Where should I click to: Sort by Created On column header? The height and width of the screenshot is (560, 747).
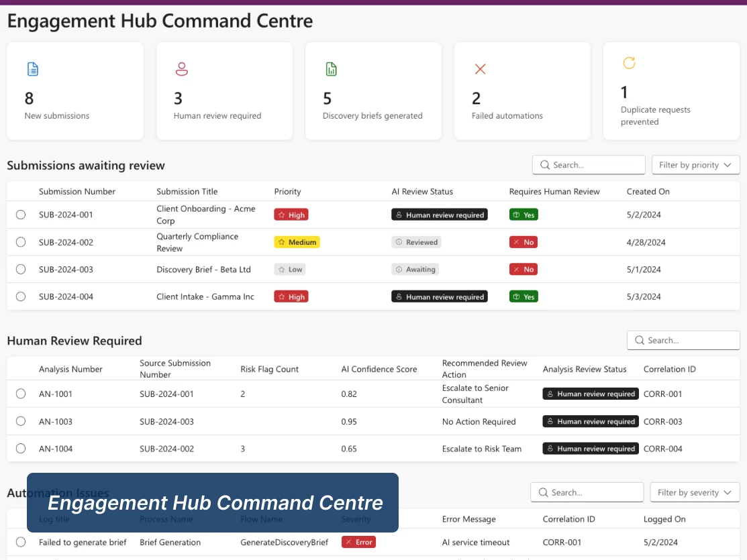point(648,191)
